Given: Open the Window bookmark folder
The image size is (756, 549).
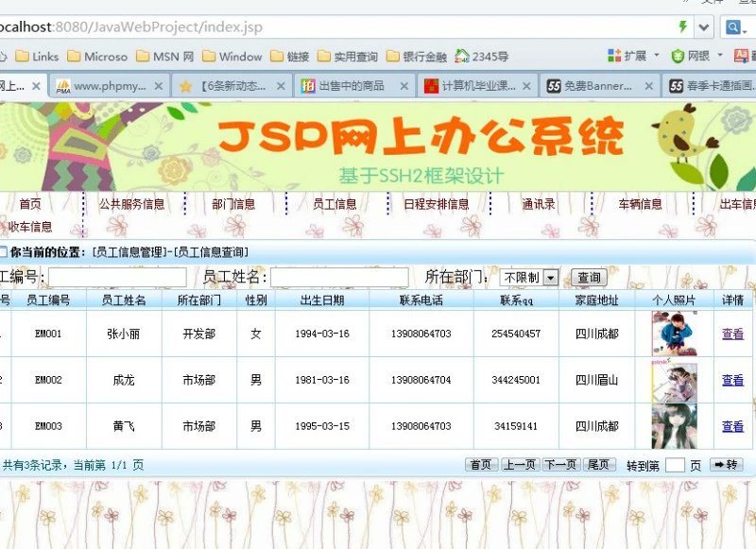Looking at the screenshot, I should pyautogui.click(x=232, y=57).
